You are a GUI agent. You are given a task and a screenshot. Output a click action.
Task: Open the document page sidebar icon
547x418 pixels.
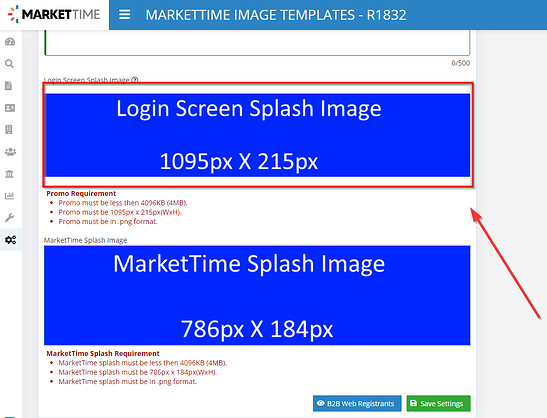[x=9, y=86]
